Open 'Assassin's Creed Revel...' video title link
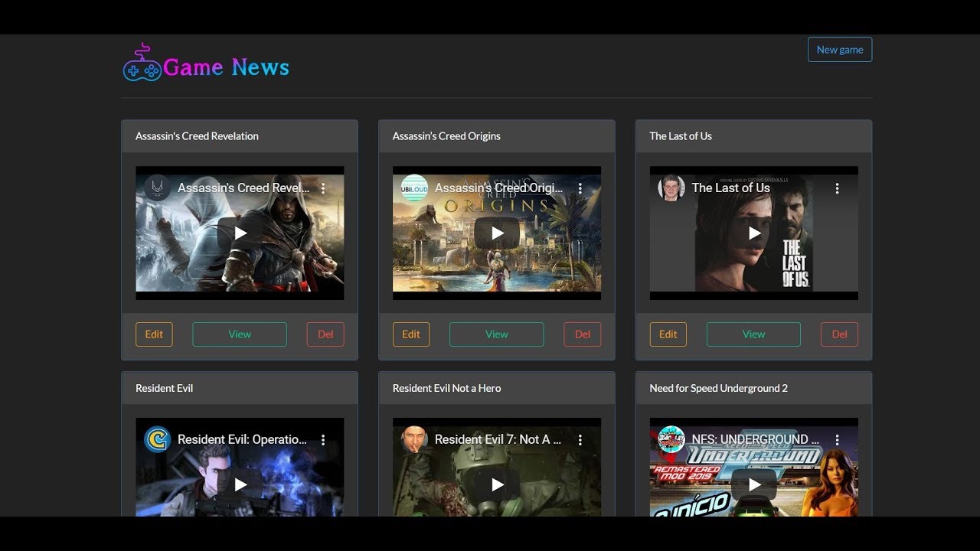This screenshot has height=551, width=980. pos(243,187)
